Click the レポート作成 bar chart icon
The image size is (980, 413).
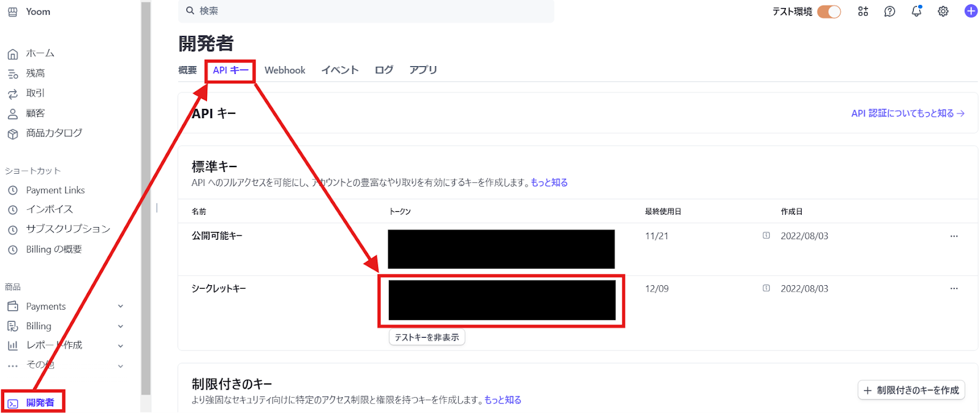pyautogui.click(x=12, y=346)
